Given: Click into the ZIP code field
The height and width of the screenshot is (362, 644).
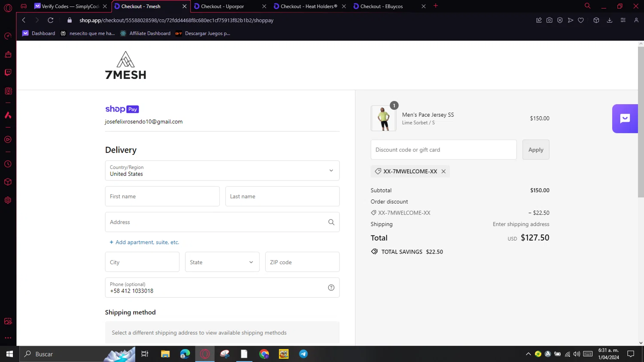Looking at the screenshot, I should [302, 262].
